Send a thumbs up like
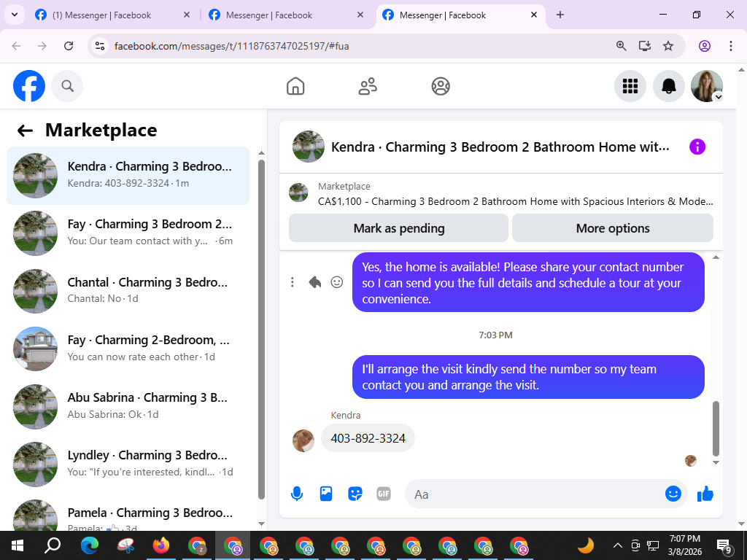The width and height of the screenshot is (747, 560). [x=705, y=494]
